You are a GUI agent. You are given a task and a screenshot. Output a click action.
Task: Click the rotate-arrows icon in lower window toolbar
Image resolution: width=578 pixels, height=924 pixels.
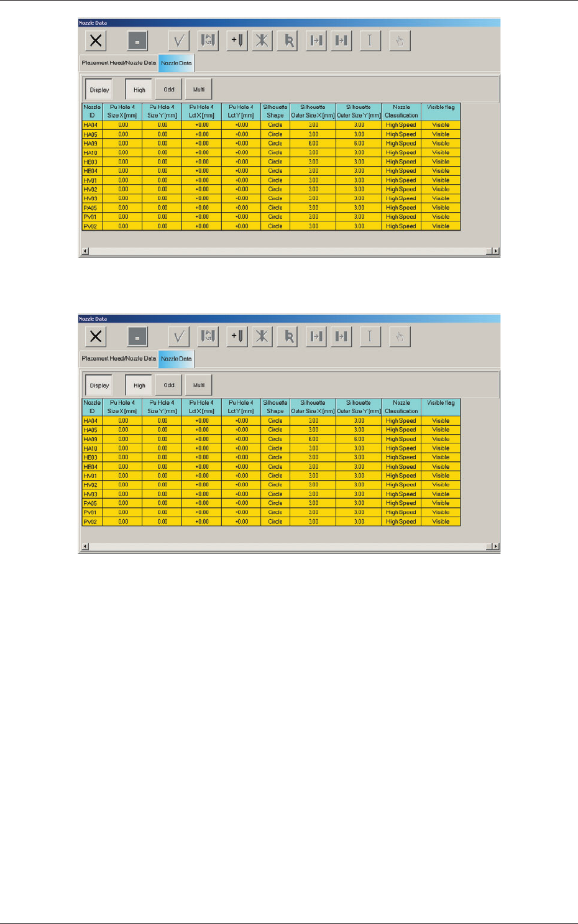pos(208,336)
